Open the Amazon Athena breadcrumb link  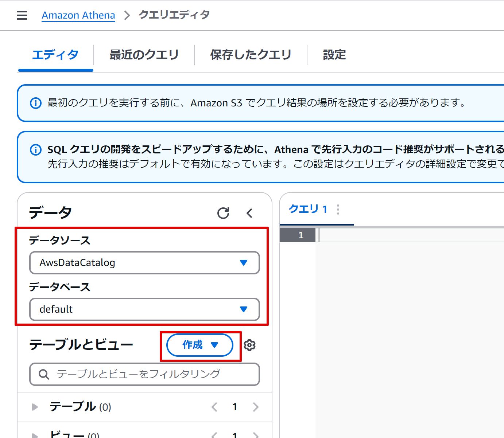pyautogui.click(x=78, y=15)
